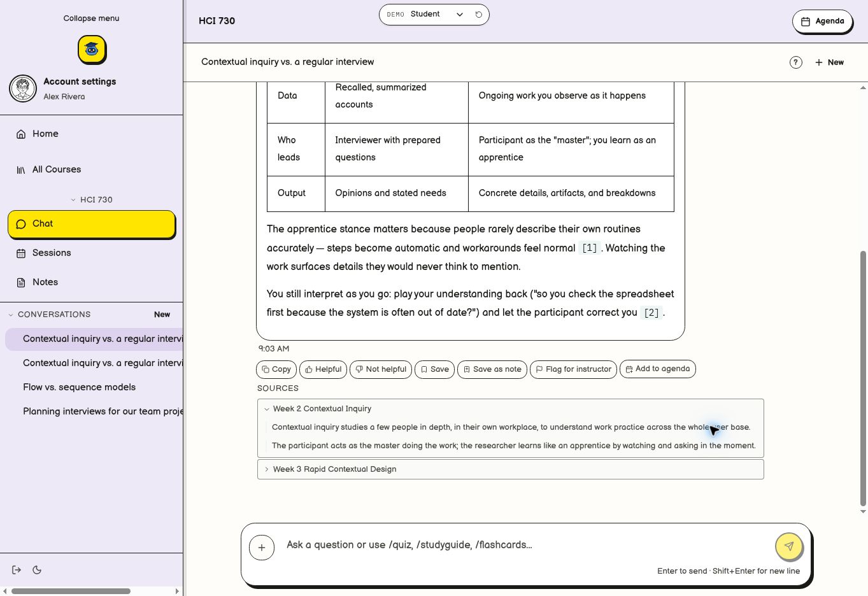The image size is (868, 596).
Task: Open Sessions in the sidebar
Action: tap(92, 253)
